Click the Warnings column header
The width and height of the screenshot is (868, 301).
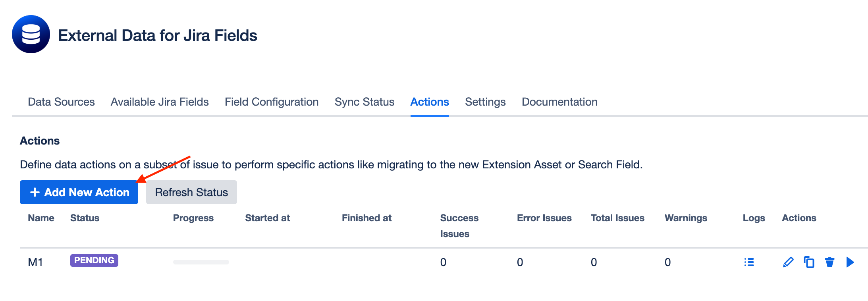[686, 218]
